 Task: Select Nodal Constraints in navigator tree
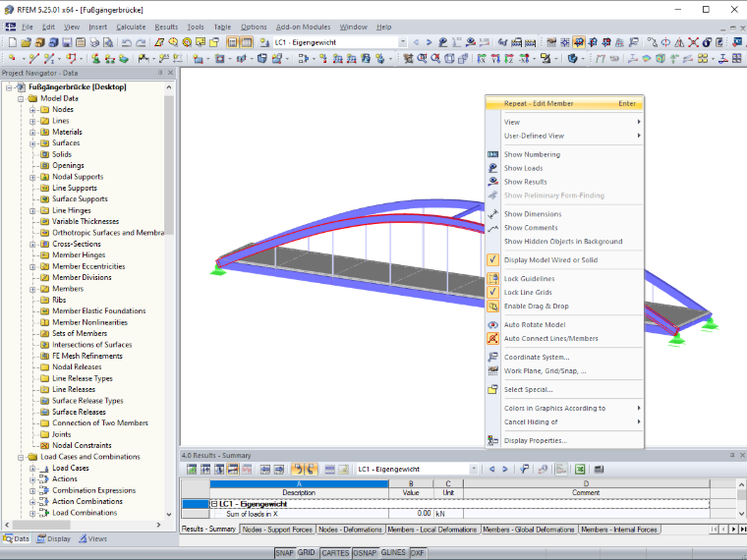pyautogui.click(x=82, y=445)
